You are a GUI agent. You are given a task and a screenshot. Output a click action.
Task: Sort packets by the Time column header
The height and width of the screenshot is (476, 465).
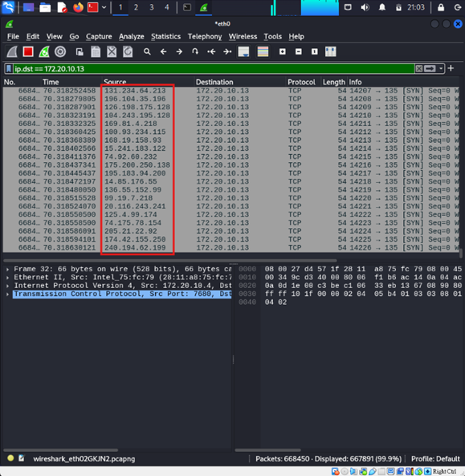(71, 82)
